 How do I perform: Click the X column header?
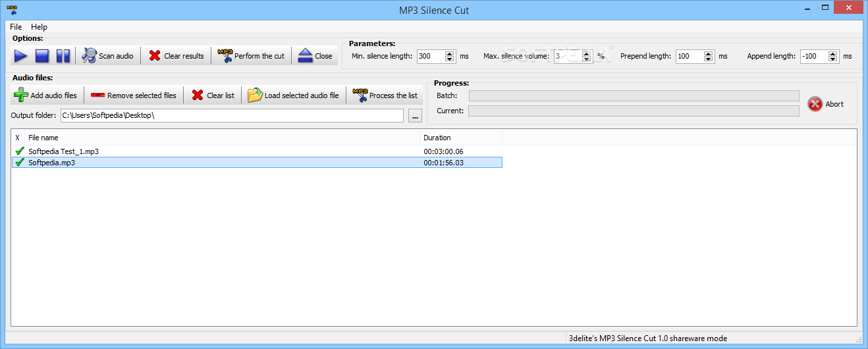(18, 138)
